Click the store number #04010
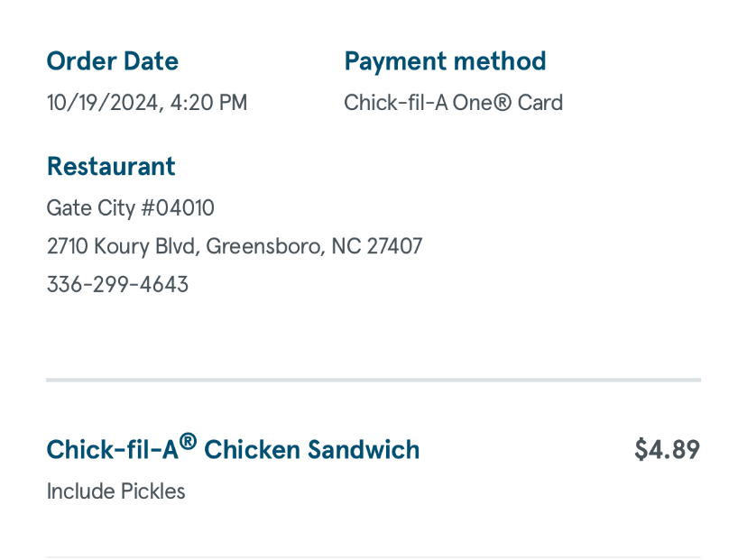747x560 pixels. 178,208
